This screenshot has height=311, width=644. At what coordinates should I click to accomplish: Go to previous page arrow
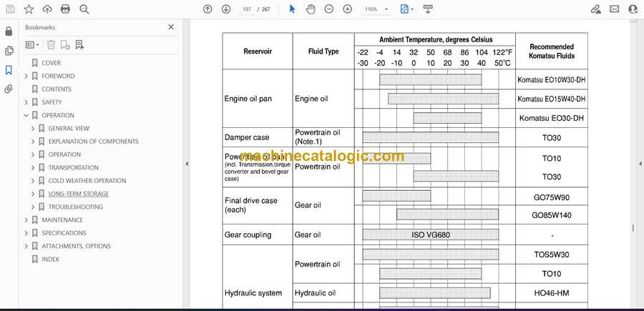(208, 9)
